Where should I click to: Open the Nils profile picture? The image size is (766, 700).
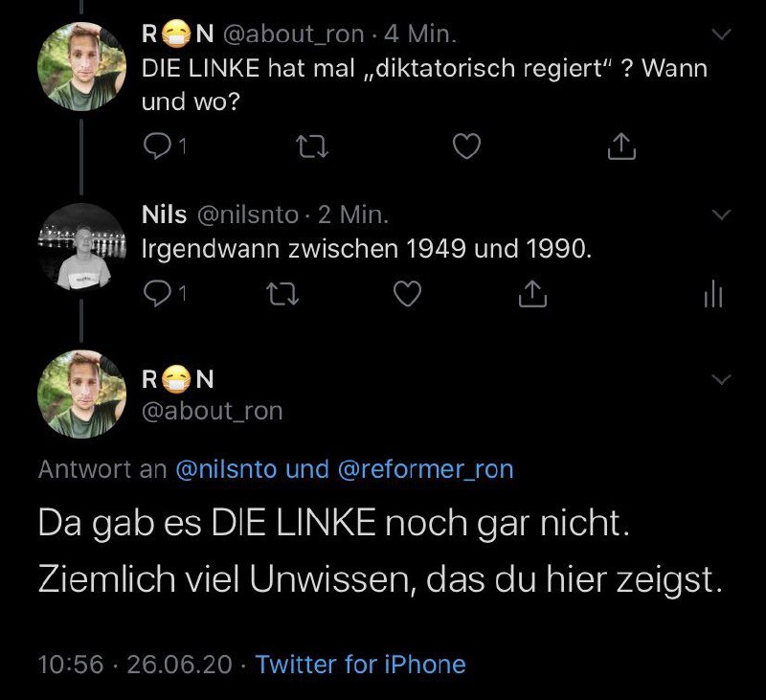[x=80, y=247]
